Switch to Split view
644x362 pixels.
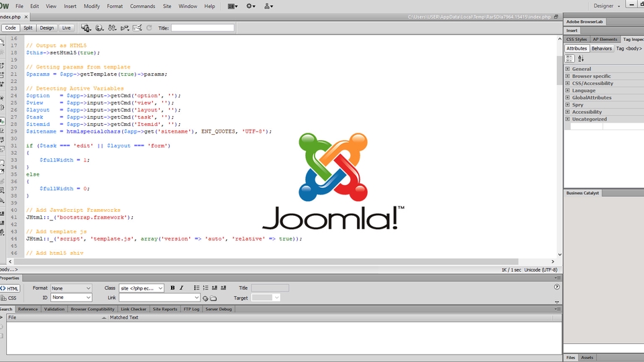click(28, 28)
